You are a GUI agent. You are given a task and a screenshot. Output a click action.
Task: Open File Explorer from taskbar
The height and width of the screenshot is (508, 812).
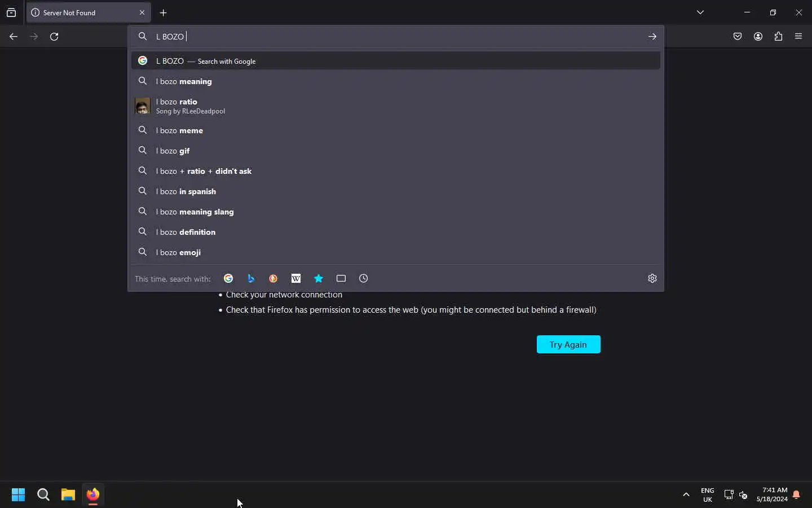click(x=68, y=495)
